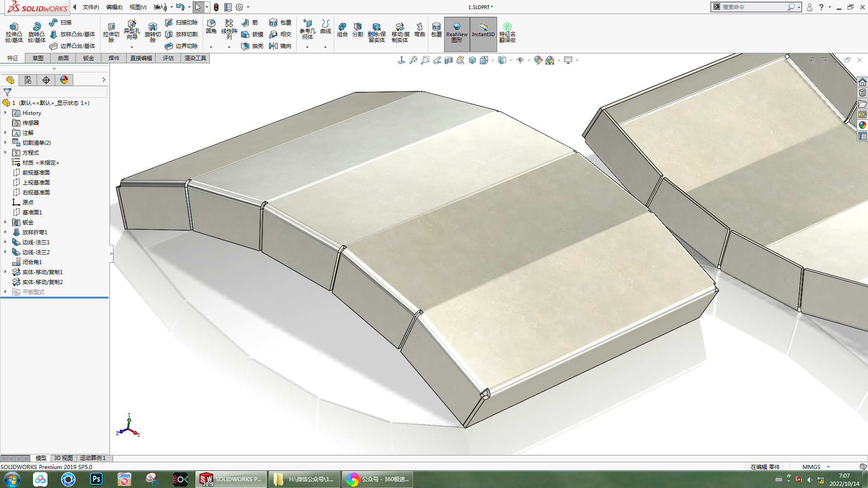Open the Appearances color sphere in task pane
Screen dimensions: 868x488
(863, 125)
